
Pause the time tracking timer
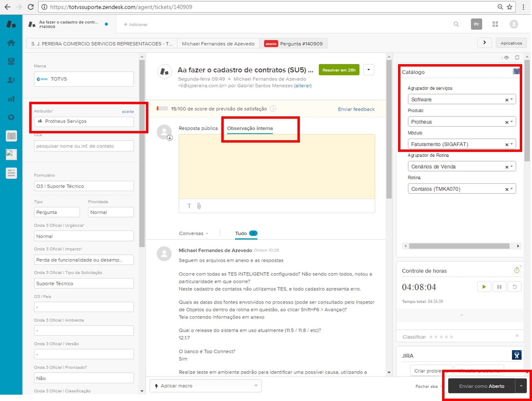click(x=499, y=287)
